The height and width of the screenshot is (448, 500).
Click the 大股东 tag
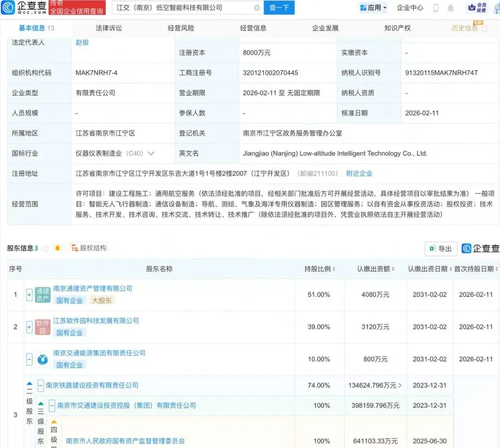coord(102,300)
